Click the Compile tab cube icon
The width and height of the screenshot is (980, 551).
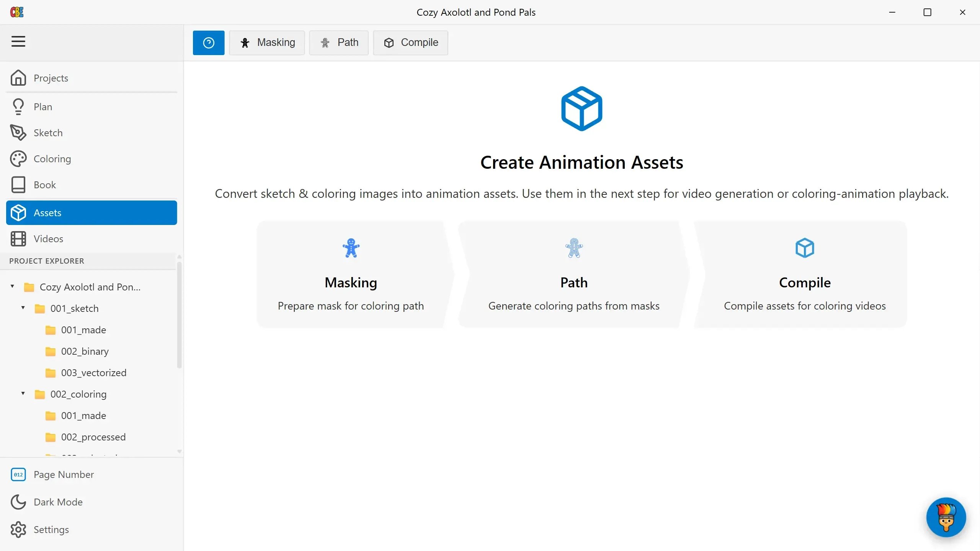[389, 43]
